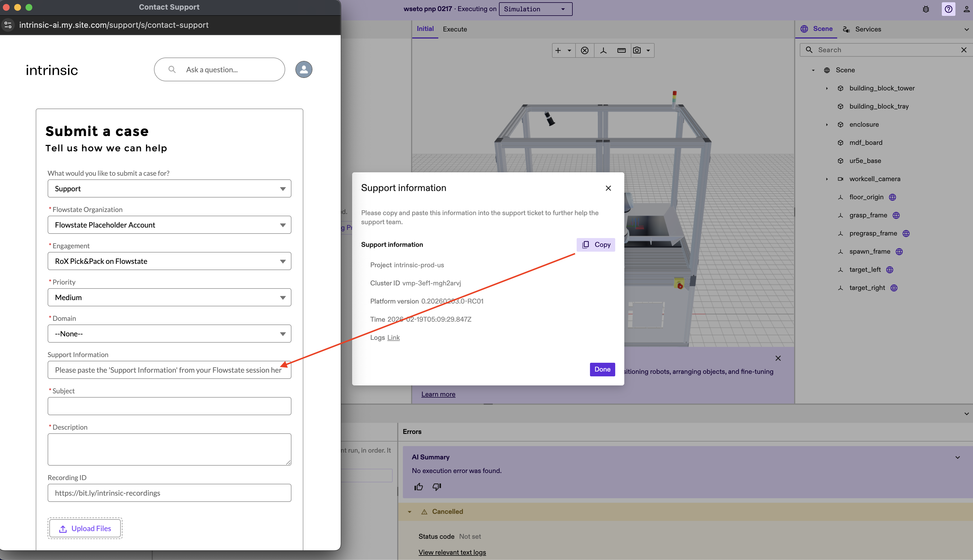Switch to the Execute tab
The height and width of the screenshot is (560, 973).
(x=455, y=29)
